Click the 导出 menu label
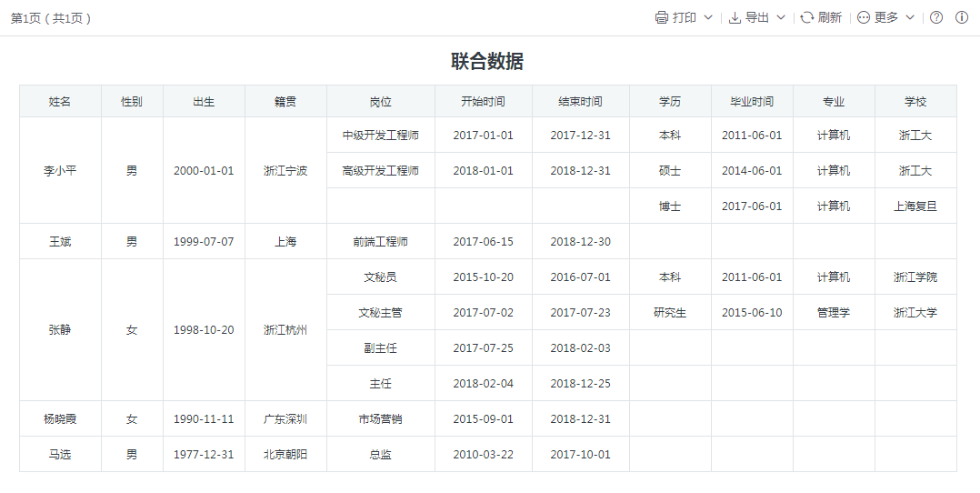The width and height of the screenshot is (980, 493). (757, 18)
